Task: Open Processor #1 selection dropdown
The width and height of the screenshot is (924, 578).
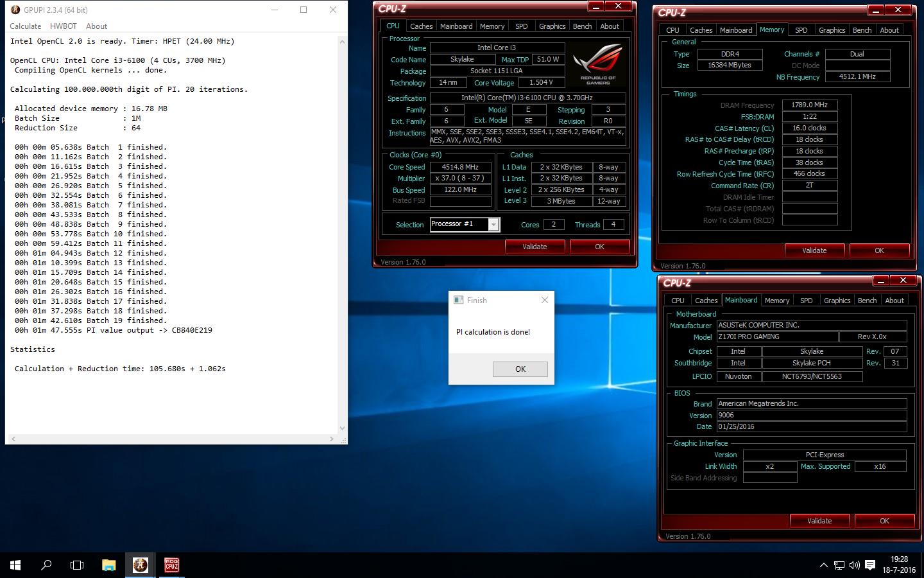Action: (x=493, y=224)
